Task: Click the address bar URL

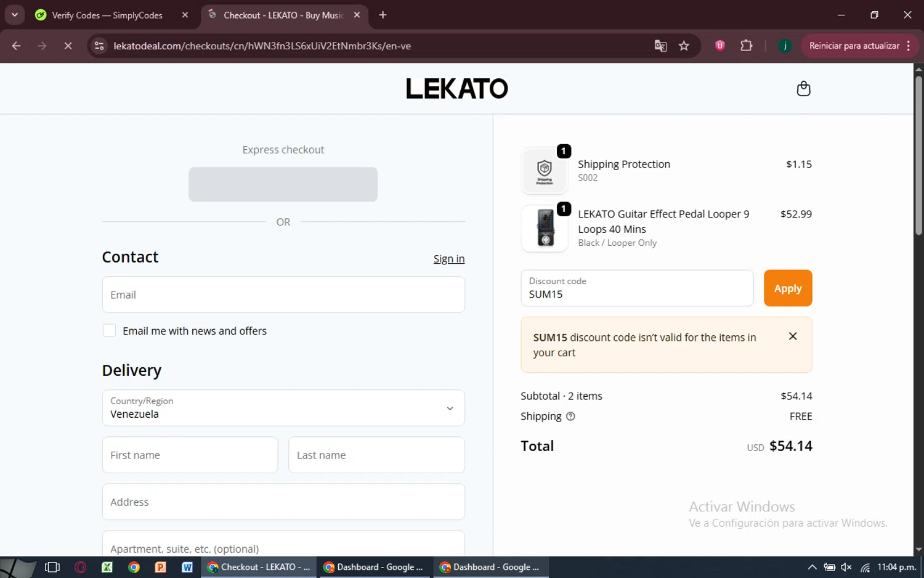Action: point(262,46)
